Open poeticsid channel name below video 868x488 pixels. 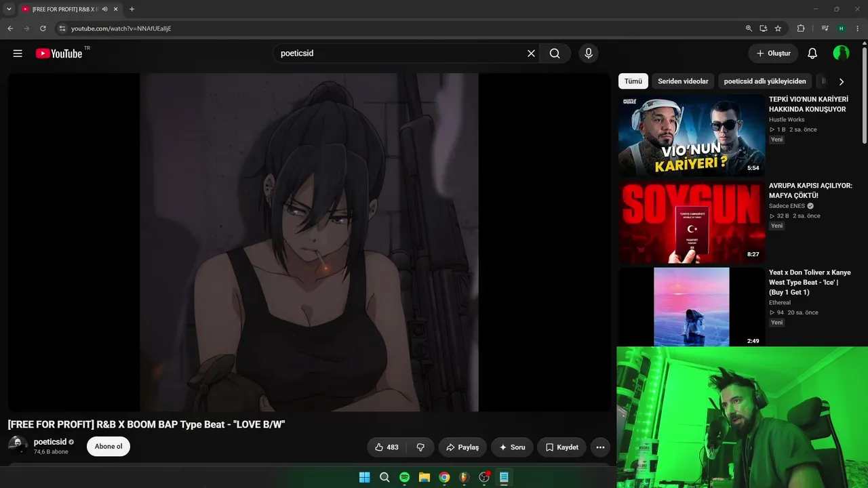(x=50, y=442)
